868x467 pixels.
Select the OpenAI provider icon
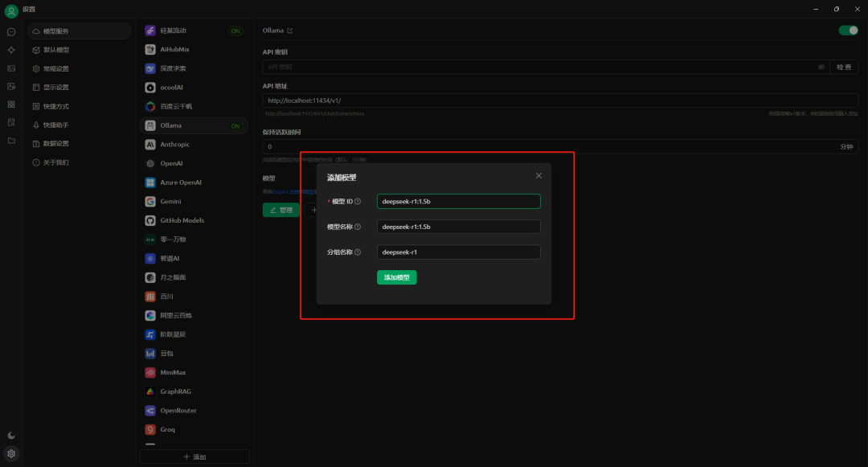click(150, 163)
